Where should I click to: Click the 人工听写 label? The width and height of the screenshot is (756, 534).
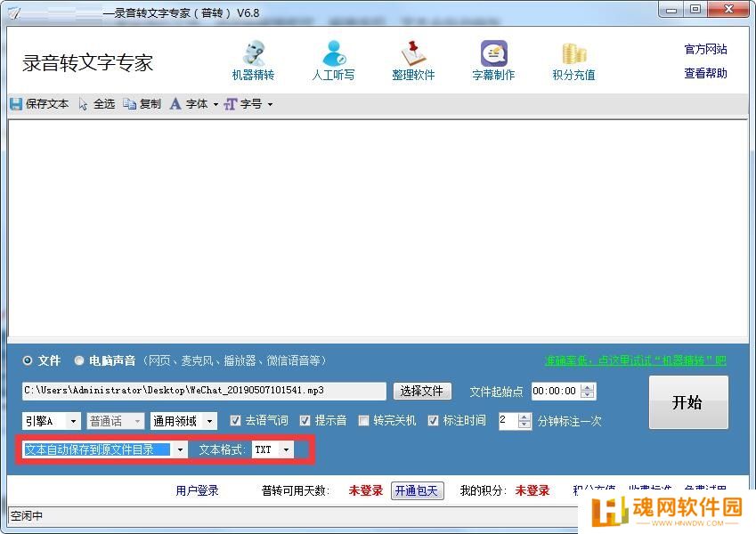pos(333,75)
